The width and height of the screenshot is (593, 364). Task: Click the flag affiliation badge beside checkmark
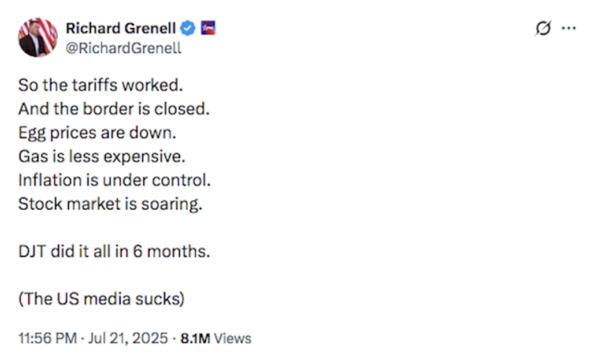(208, 28)
